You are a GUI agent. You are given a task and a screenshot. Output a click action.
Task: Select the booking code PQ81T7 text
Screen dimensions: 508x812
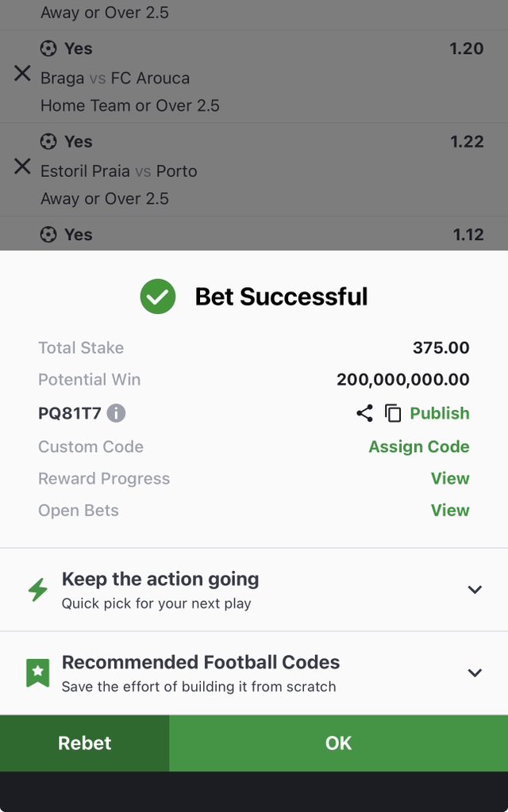[x=70, y=413]
